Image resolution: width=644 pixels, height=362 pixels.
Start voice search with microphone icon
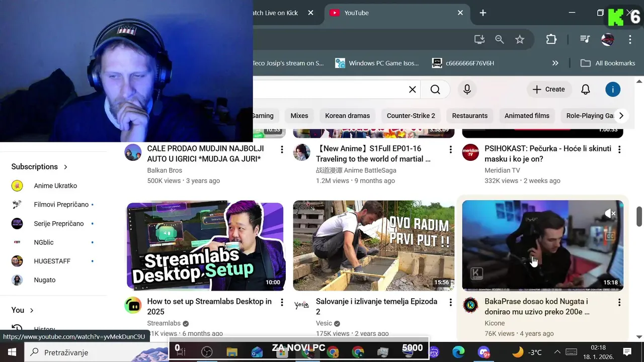(467, 89)
